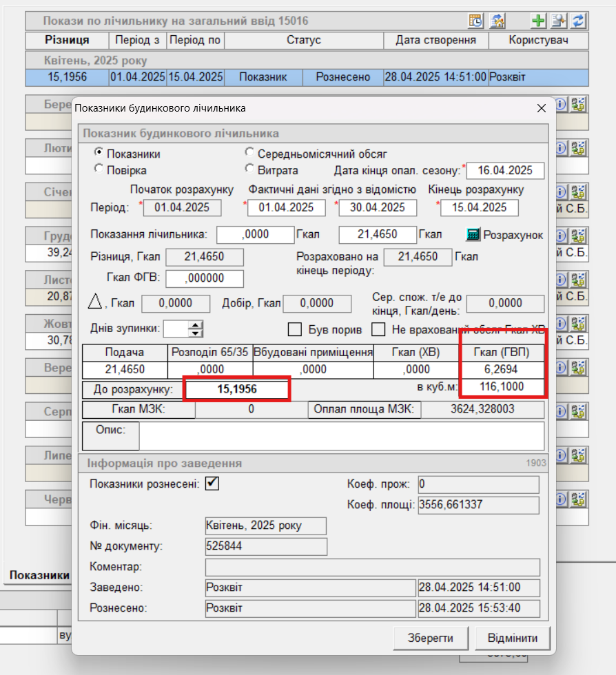Click the calculator Розрахунок icon
Screen dimensions: 616x675
473,235
